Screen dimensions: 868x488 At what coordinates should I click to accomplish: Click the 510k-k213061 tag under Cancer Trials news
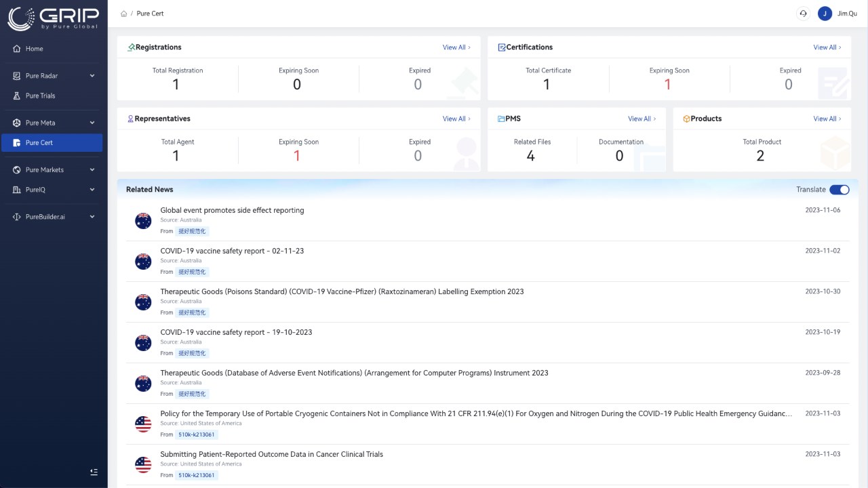[x=197, y=475]
